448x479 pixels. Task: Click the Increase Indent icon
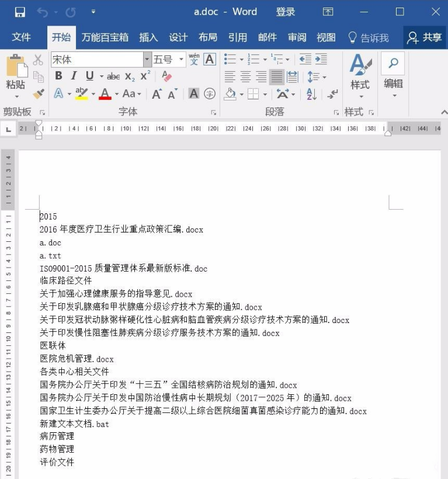coord(321,59)
